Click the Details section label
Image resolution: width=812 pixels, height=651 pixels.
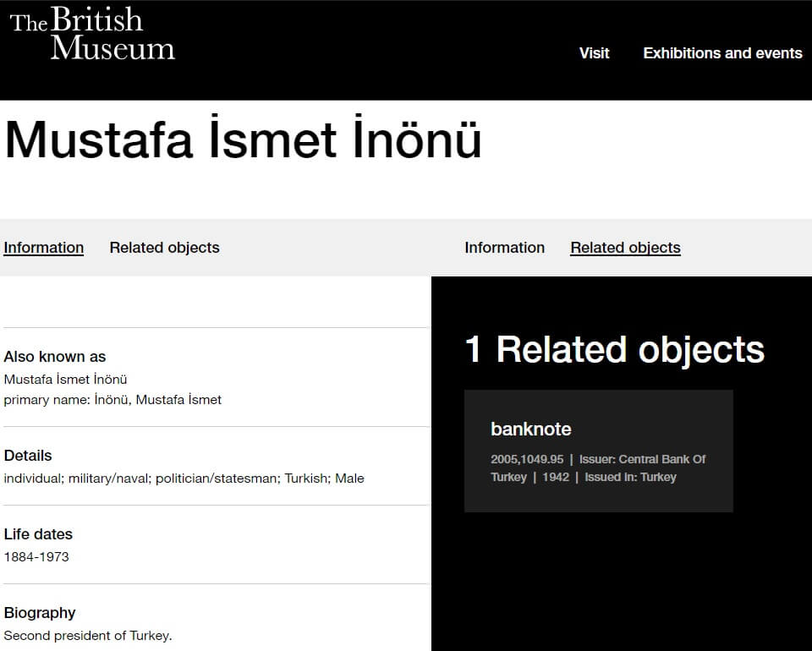(x=28, y=456)
